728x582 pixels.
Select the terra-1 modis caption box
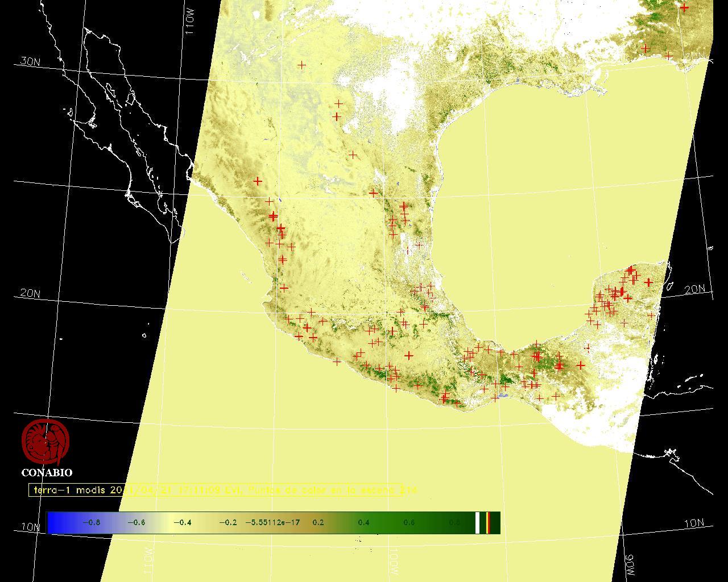point(215,490)
